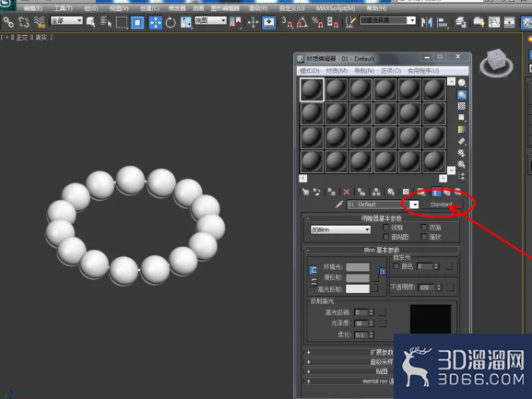Open Material Editor 模式(D) menu

point(310,71)
